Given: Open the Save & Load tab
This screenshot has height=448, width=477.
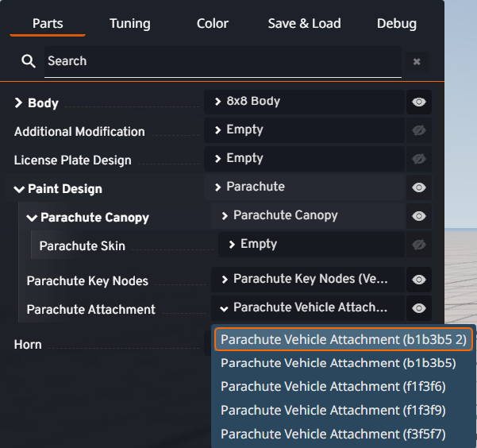Looking at the screenshot, I should click(x=304, y=23).
